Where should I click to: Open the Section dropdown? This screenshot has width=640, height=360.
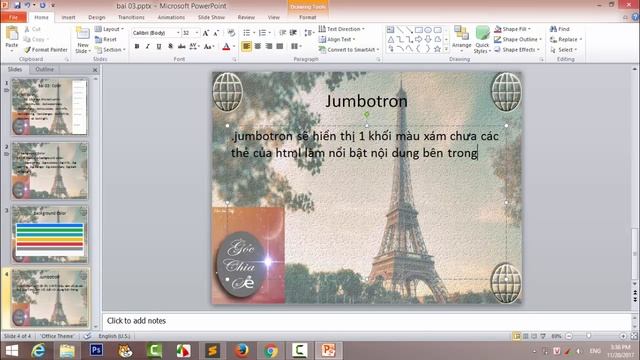[110, 49]
